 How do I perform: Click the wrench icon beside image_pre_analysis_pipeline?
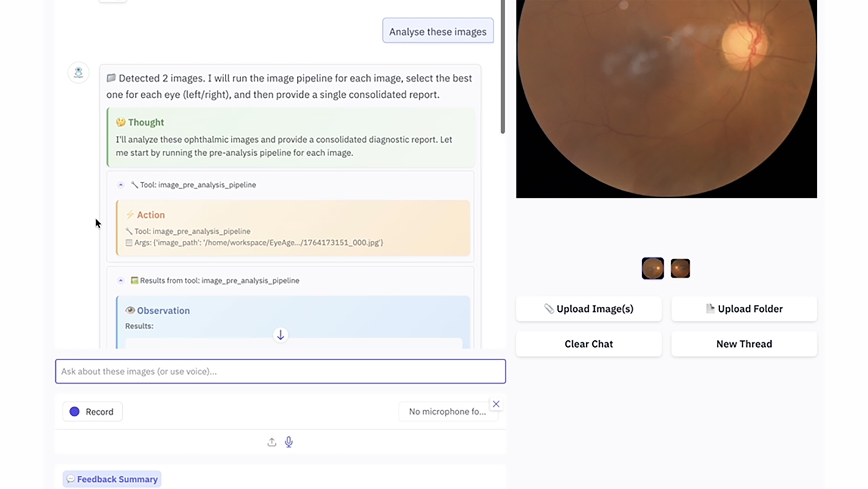pos(135,184)
